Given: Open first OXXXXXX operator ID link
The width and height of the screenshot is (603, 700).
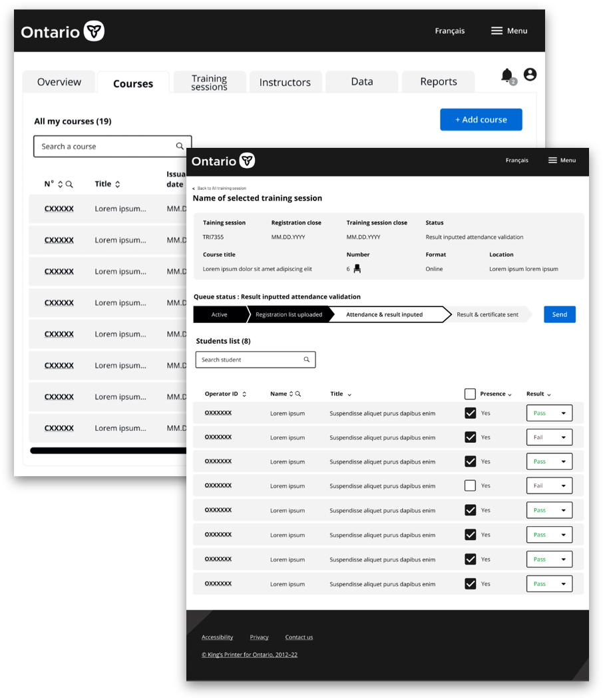Looking at the screenshot, I should click(x=218, y=413).
